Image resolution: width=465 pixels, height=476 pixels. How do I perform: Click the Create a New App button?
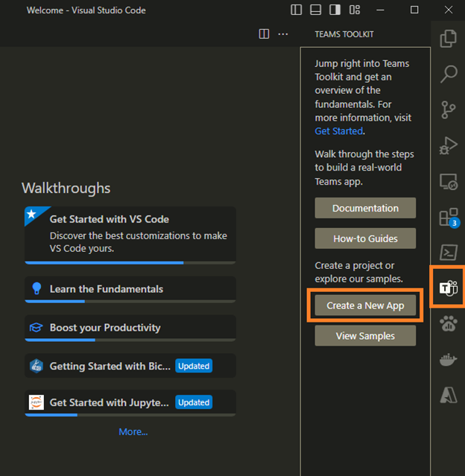point(365,305)
